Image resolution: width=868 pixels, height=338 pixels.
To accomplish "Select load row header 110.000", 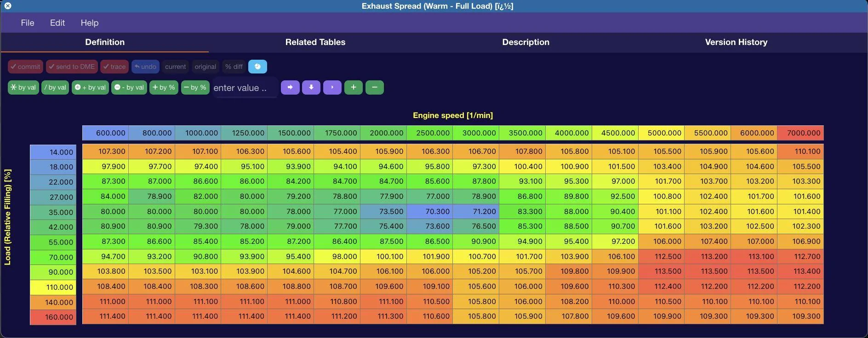I will point(53,287).
